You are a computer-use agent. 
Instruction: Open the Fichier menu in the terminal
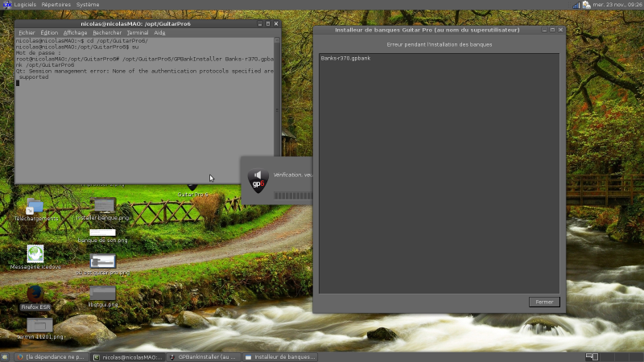pyautogui.click(x=27, y=33)
